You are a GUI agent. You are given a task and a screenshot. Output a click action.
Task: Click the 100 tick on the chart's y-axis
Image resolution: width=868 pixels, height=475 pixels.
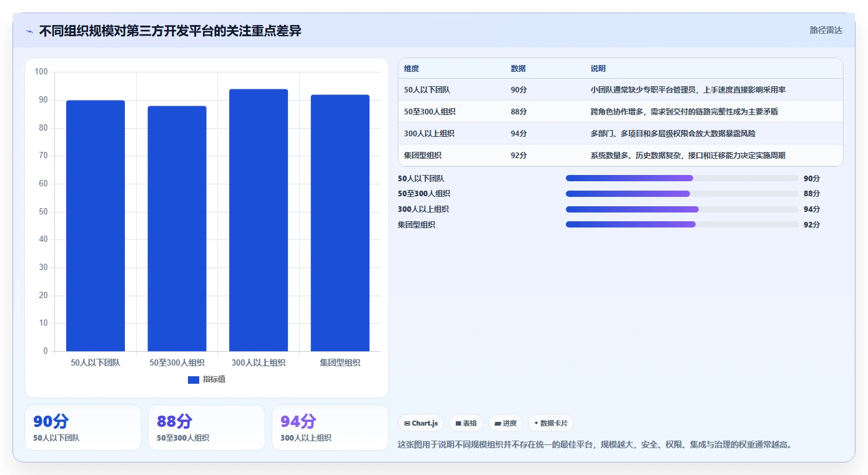click(x=41, y=72)
